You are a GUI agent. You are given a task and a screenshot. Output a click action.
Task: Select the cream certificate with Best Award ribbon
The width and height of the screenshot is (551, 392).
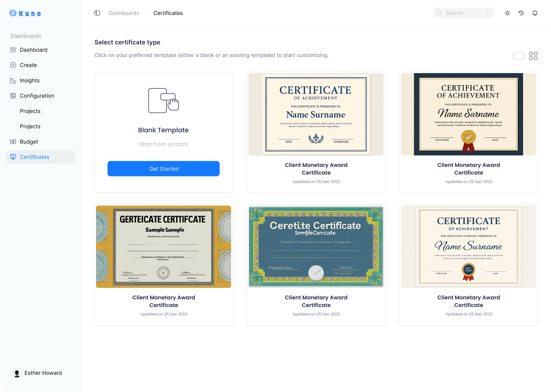point(468,247)
